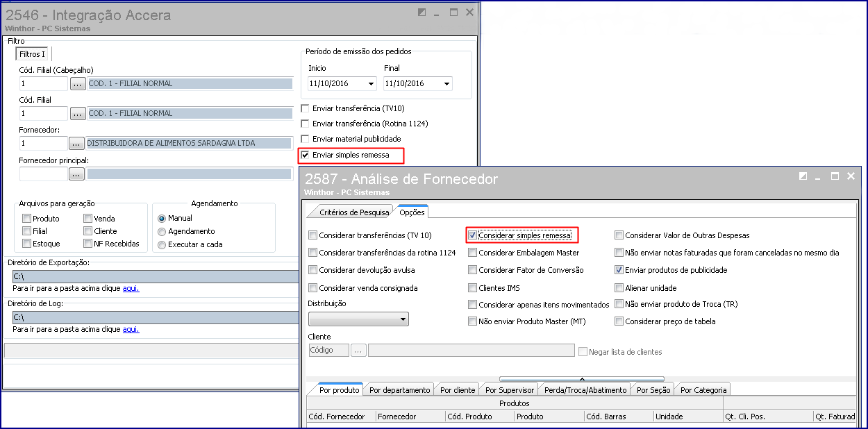Tick Considerar Embalagem Master
Screen dimensions: 868x429
point(472,253)
